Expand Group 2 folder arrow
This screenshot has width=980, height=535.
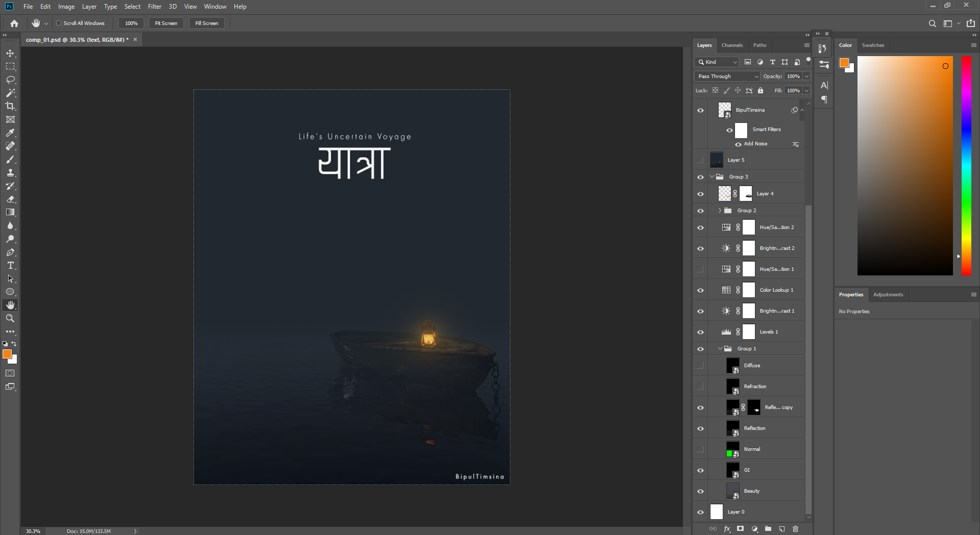[x=720, y=211]
